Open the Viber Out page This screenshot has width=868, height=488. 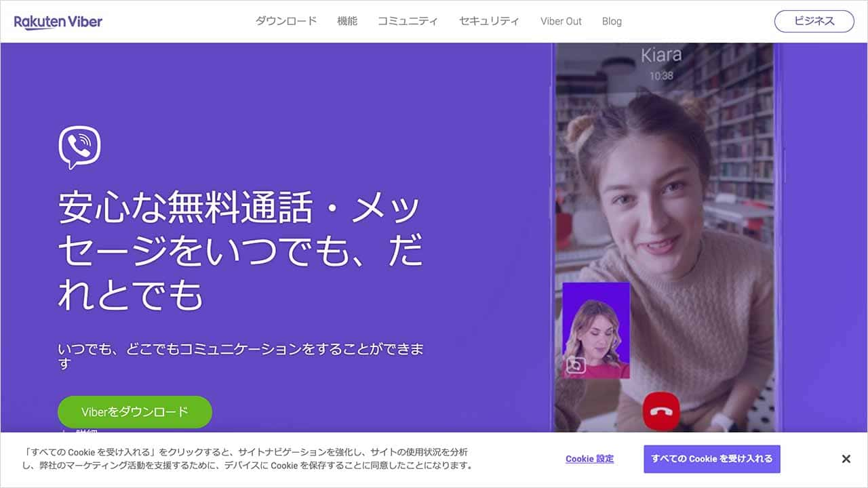pos(561,21)
